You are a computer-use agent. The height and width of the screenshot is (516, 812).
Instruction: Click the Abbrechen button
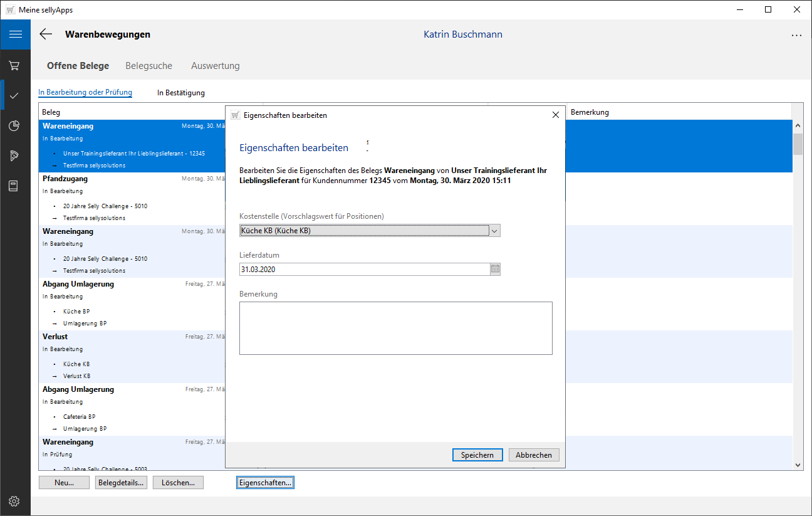point(533,455)
